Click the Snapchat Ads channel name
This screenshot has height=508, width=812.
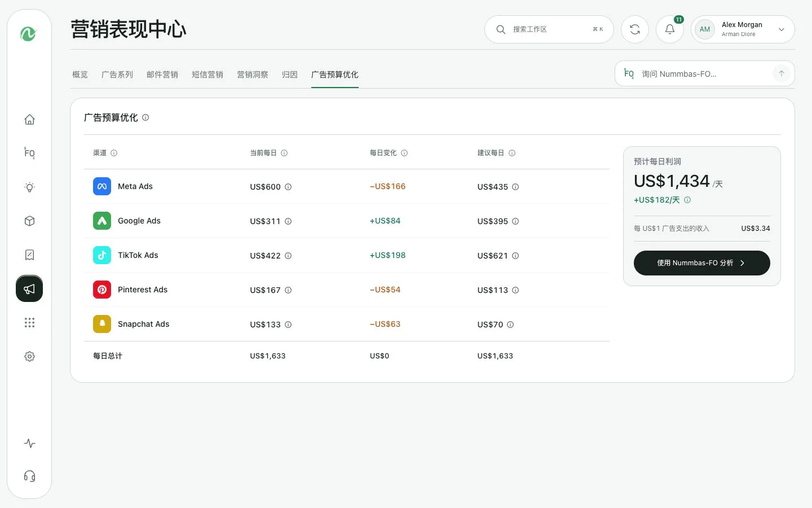tap(144, 324)
